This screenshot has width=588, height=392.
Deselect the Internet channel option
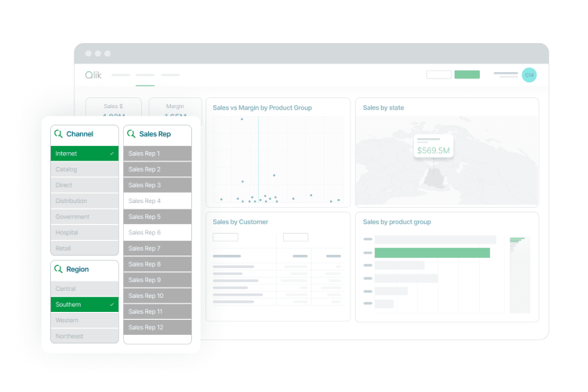pyautogui.click(x=85, y=154)
